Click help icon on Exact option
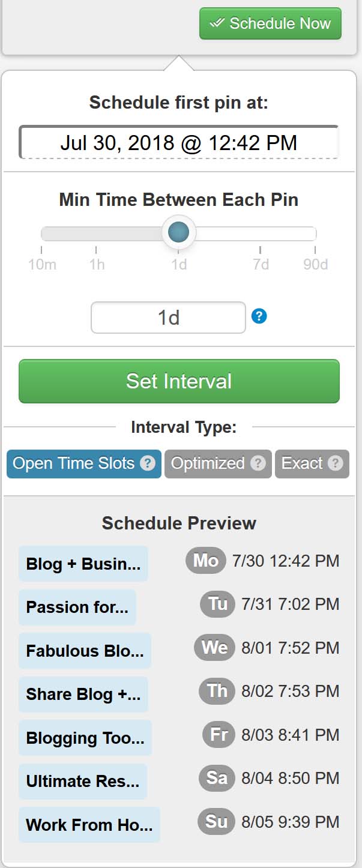Screen dimensions: 362x868 336,463
